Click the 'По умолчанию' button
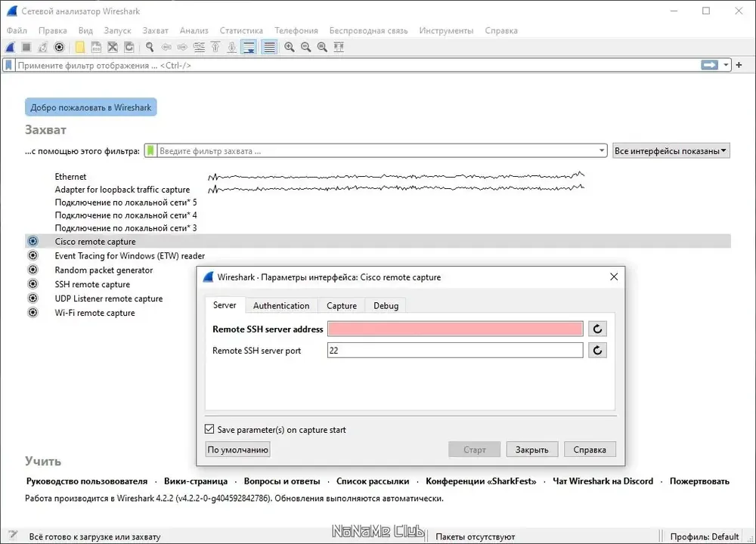This screenshot has height=544, width=756. pos(237,450)
